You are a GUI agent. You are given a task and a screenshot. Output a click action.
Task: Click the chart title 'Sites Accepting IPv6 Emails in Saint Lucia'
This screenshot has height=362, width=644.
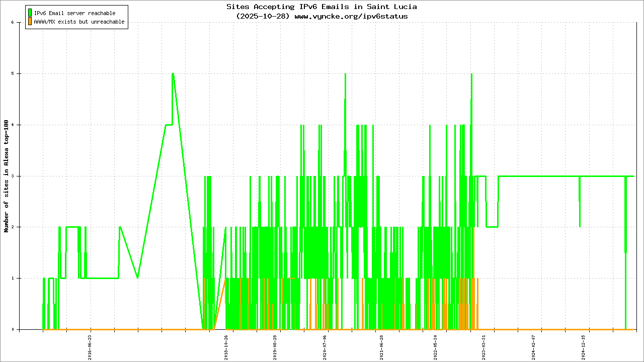321,7
